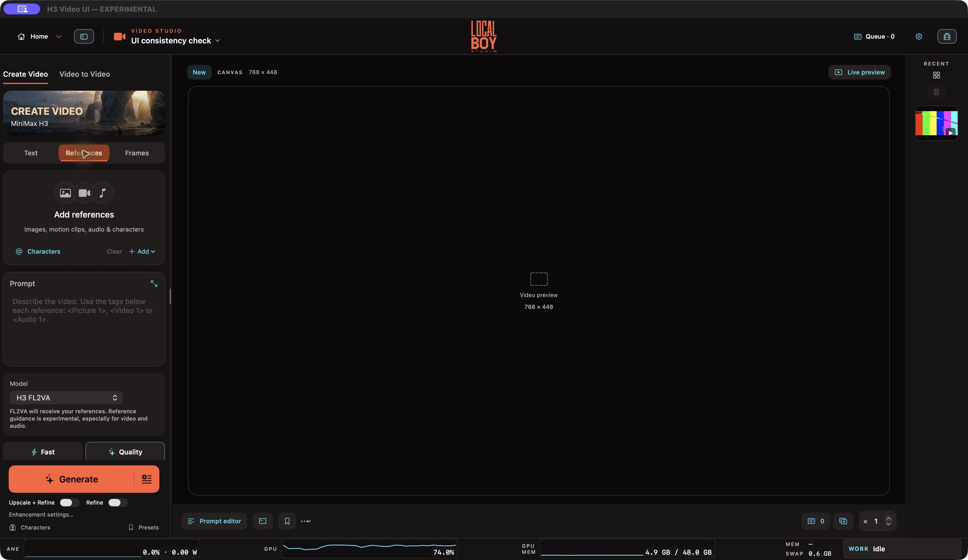Switch to the Video to Video tab

pyautogui.click(x=85, y=74)
